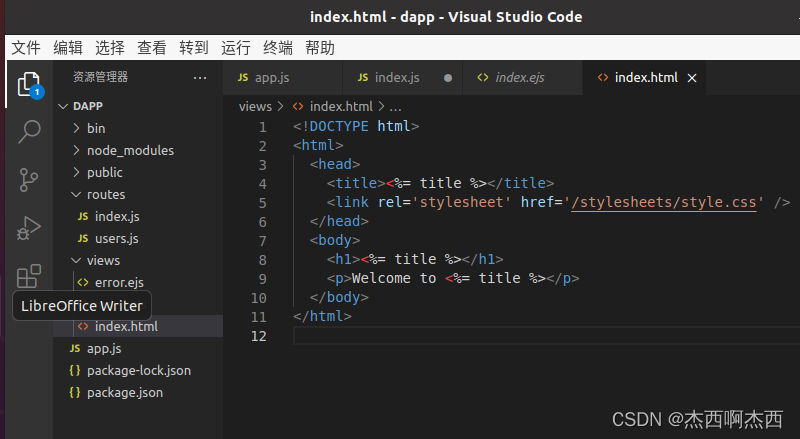Open the 转到 menu

tap(193, 48)
